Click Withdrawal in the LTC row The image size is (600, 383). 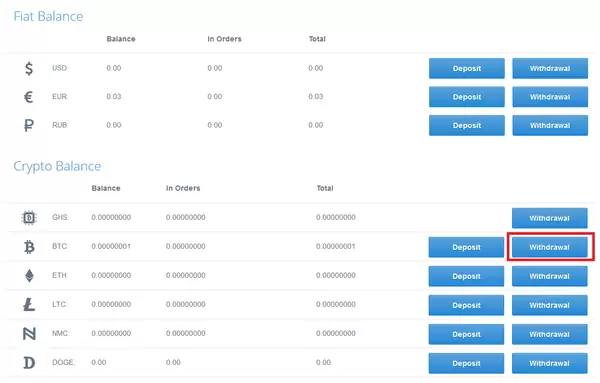[549, 305]
